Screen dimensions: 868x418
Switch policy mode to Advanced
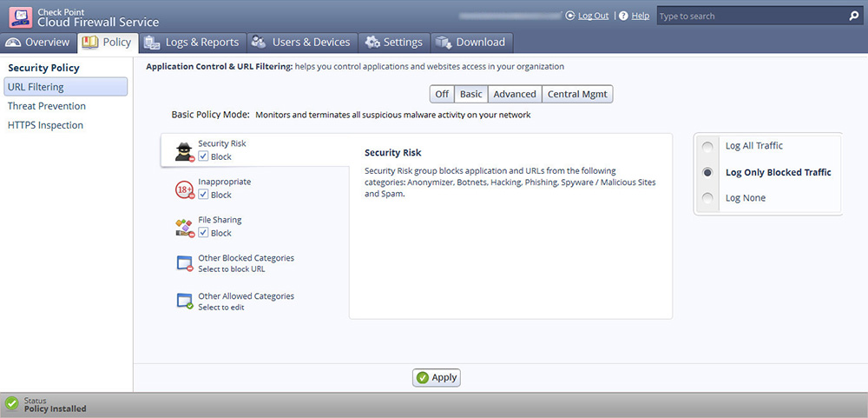(515, 94)
